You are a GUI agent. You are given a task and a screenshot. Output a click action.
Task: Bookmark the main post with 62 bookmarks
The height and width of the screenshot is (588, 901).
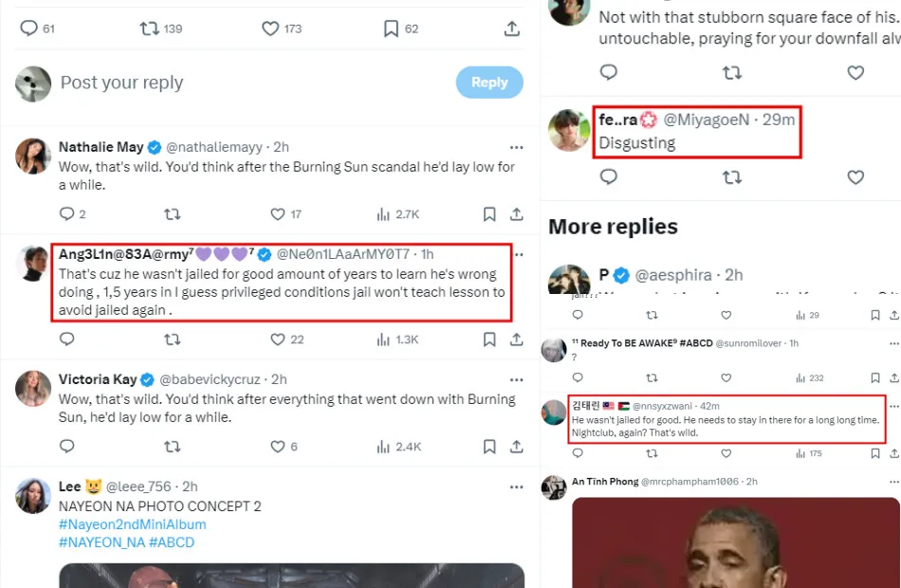pyautogui.click(x=391, y=28)
